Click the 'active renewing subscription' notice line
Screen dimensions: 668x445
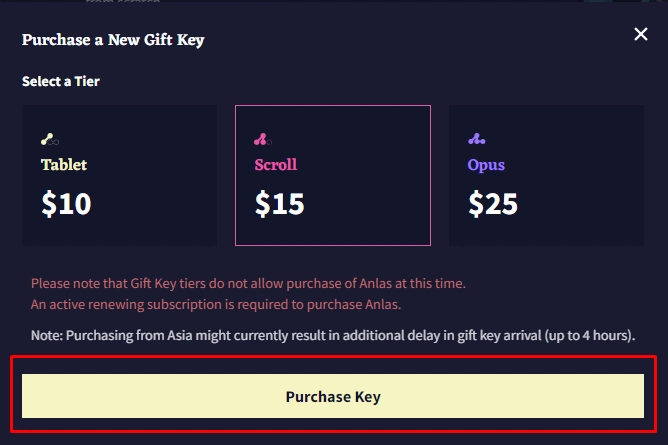(216, 305)
